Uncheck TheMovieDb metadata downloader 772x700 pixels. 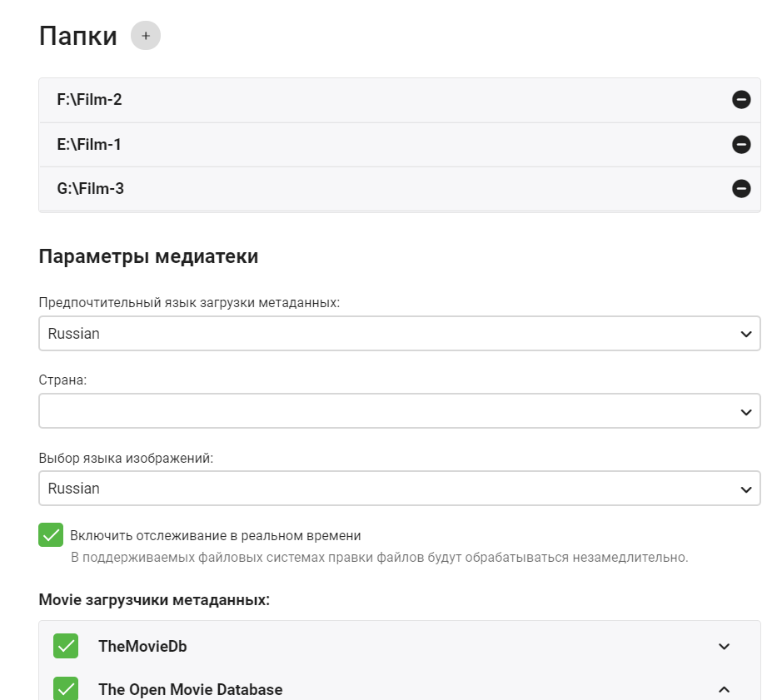coord(66,646)
